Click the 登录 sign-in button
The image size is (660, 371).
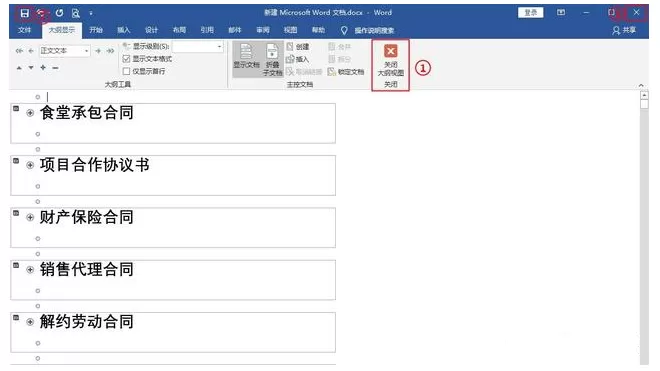point(531,13)
